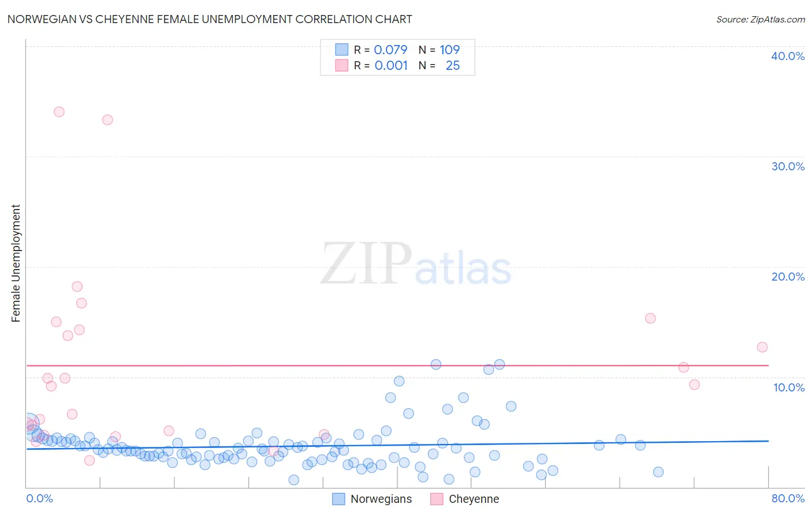Click the 80.0% x-axis label
This screenshot has height=515, width=812.
tap(788, 498)
